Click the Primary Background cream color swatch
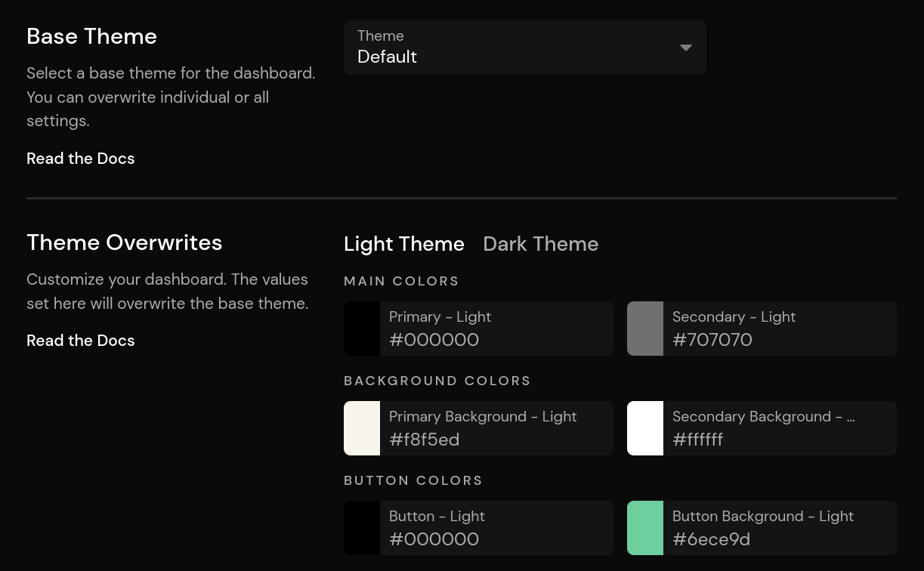 pyautogui.click(x=362, y=428)
